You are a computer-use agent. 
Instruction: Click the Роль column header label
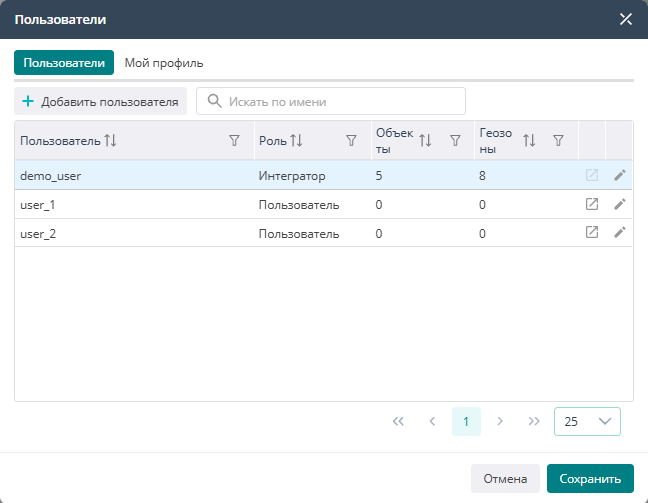pyautogui.click(x=273, y=141)
